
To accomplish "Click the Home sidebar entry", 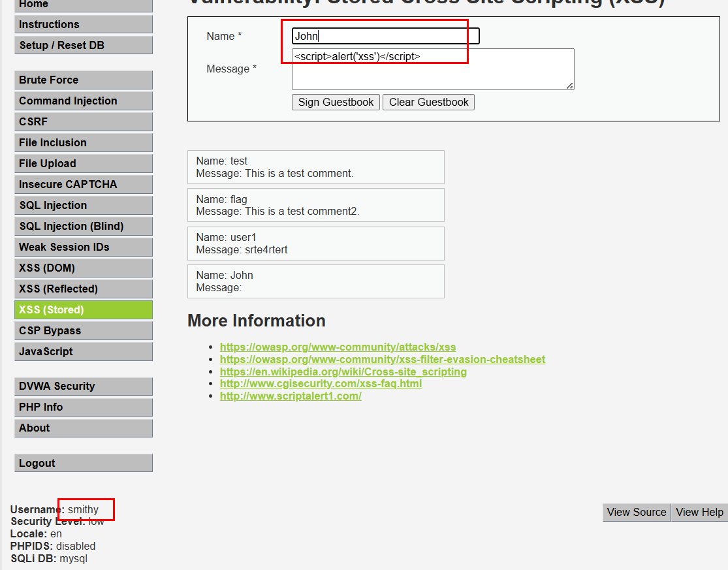I will pos(84,5).
